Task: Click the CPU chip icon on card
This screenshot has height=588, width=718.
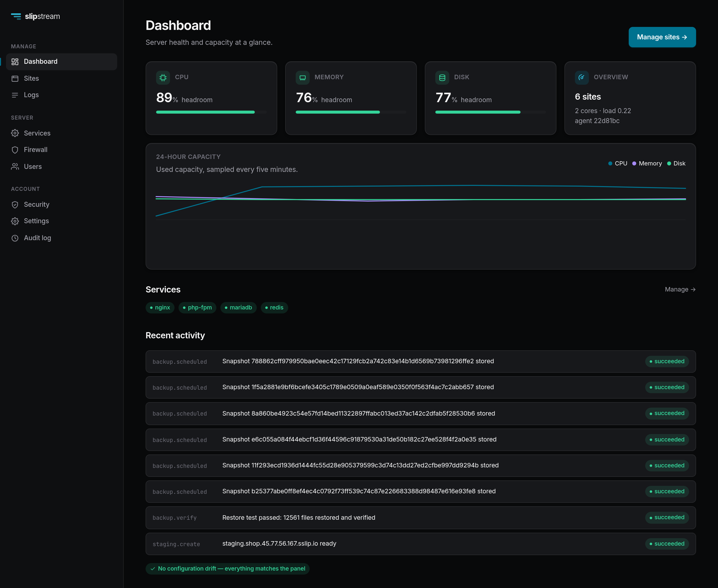Action: [163, 77]
